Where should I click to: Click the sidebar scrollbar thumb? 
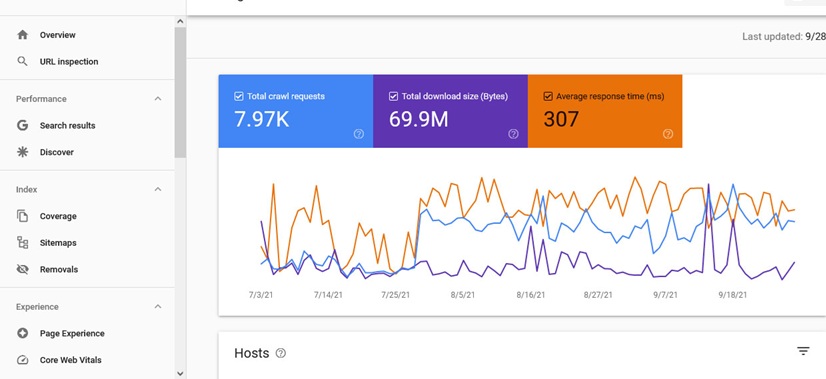click(x=180, y=92)
